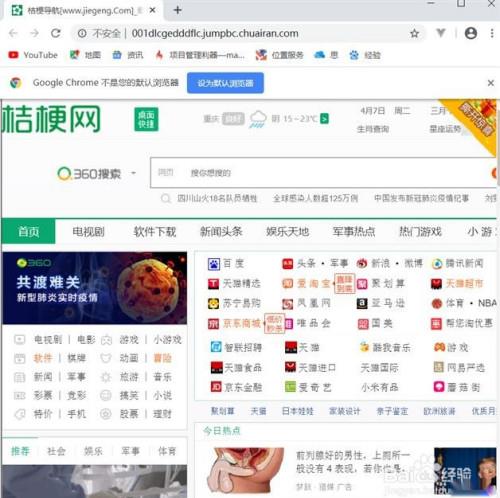500x498 pixels.
Task: Open the YouTube bookmark
Action: point(33,55)
